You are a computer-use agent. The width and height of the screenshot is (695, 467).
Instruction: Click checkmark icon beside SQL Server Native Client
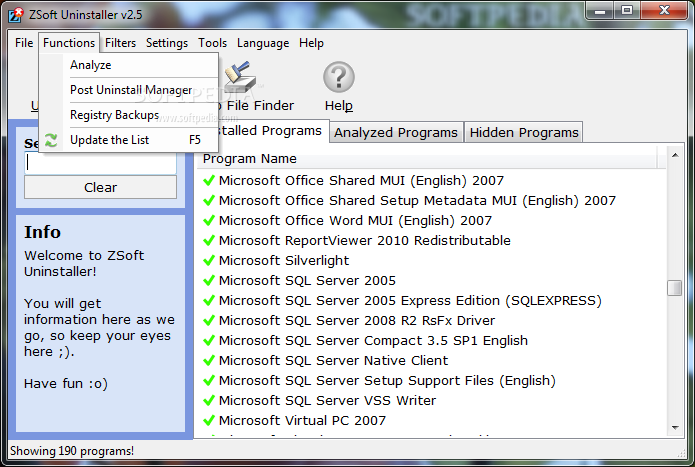209,360
